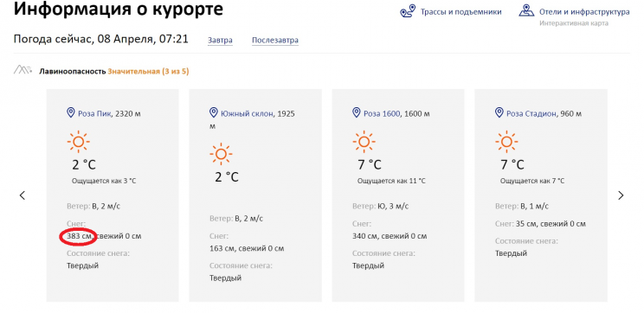This screenshot has height=313, width=644.
Task: Click the location pin next to Роза Стадион
Action: click(499, 112)
